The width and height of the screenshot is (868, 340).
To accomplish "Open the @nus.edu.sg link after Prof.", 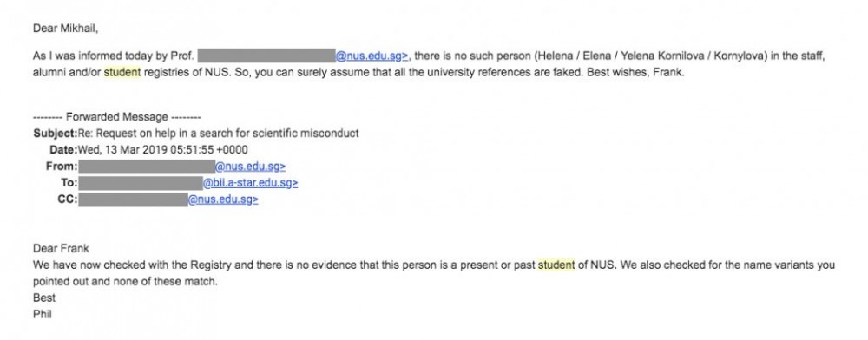I will click(x=372, y=56).
